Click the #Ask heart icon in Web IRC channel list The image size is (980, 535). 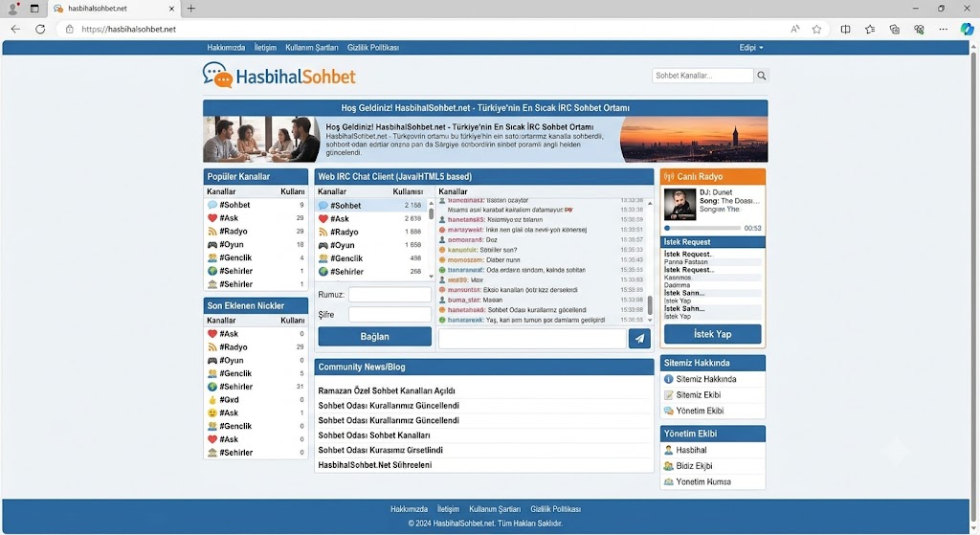tap(323, 219)
